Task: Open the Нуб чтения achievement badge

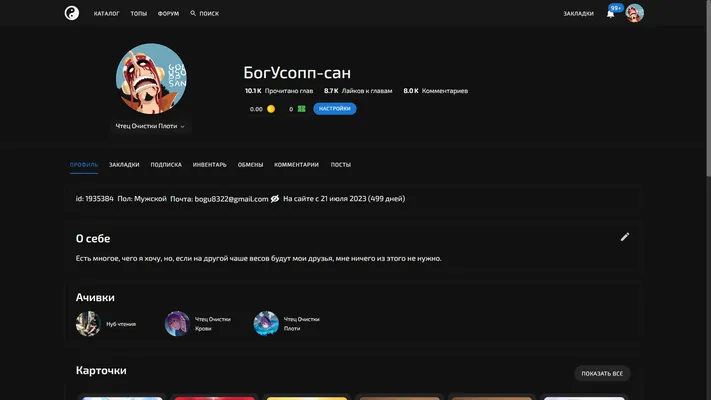Action: (x=88, y=323)
